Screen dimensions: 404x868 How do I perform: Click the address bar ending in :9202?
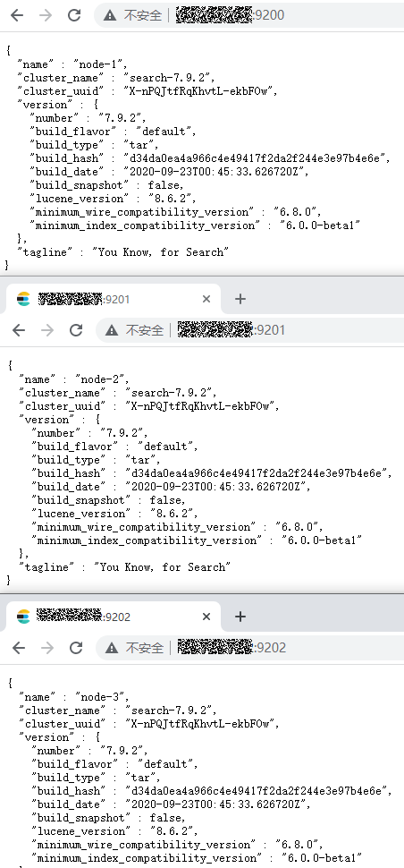(249, 648)
